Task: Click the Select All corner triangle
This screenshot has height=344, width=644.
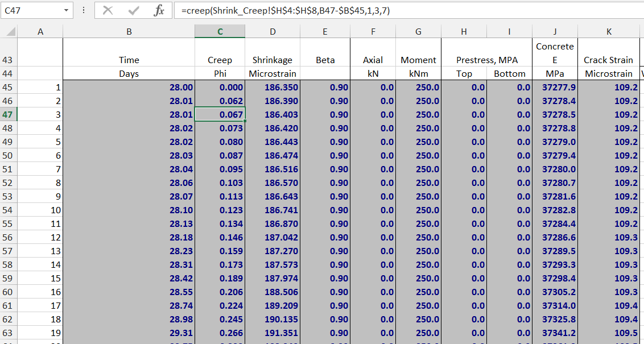Action: coord(10,32)
